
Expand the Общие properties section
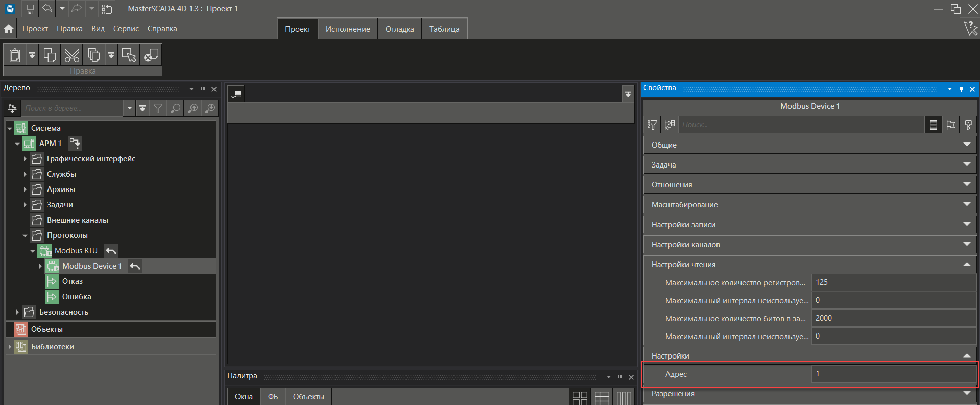click(809, 145)
